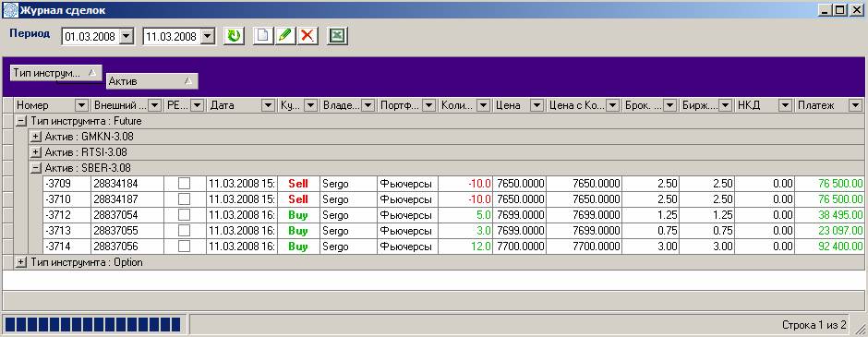Collapse the Актив : SBER-3.08 group
Screen dimensions: 868x337
tap(36, 168)
